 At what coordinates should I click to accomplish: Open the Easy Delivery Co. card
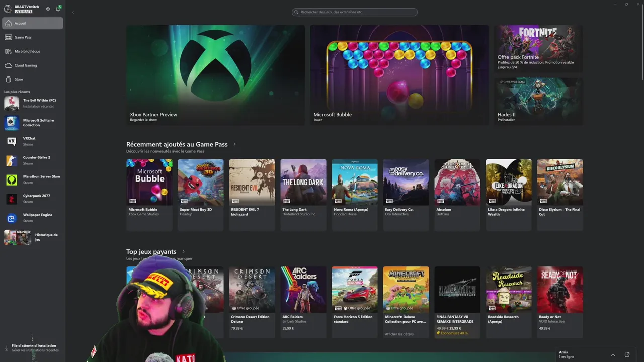(406, 195)
